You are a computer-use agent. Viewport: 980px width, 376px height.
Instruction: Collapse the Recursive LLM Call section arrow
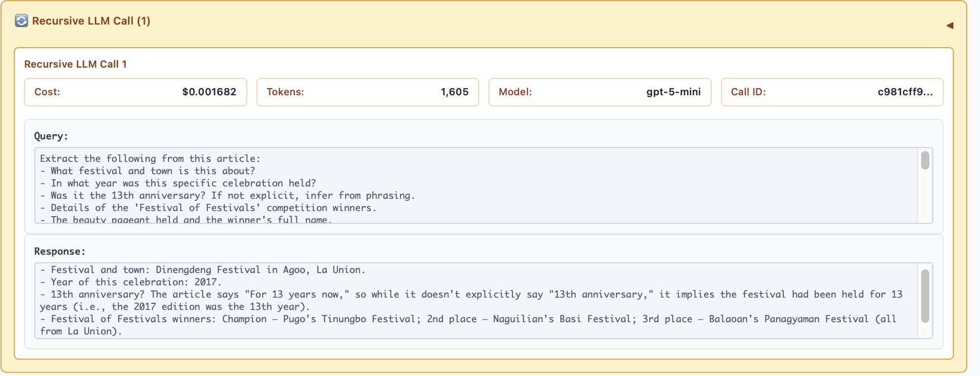tap(950, 25)
